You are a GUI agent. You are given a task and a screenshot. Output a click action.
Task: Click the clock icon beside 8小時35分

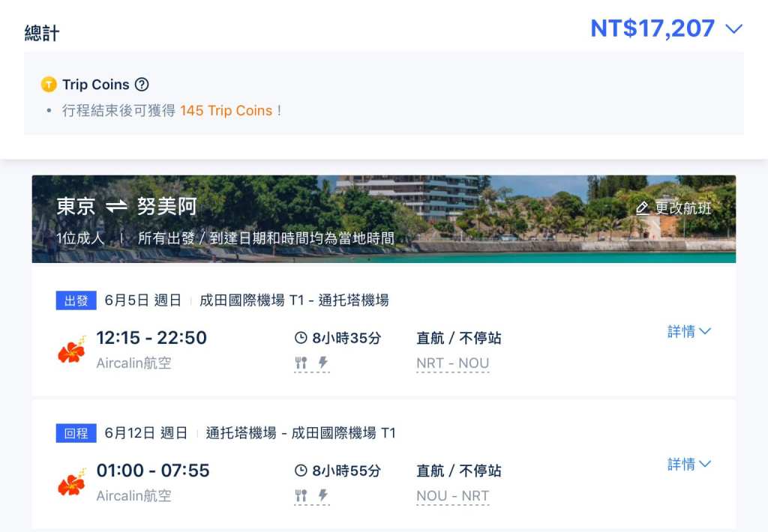301,339
